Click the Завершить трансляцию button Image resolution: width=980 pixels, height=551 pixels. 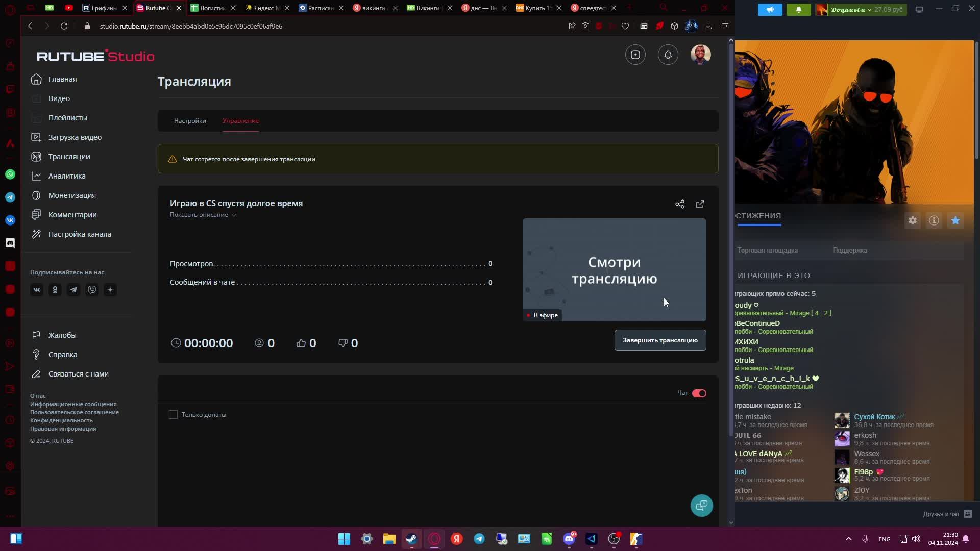(659, 340)
